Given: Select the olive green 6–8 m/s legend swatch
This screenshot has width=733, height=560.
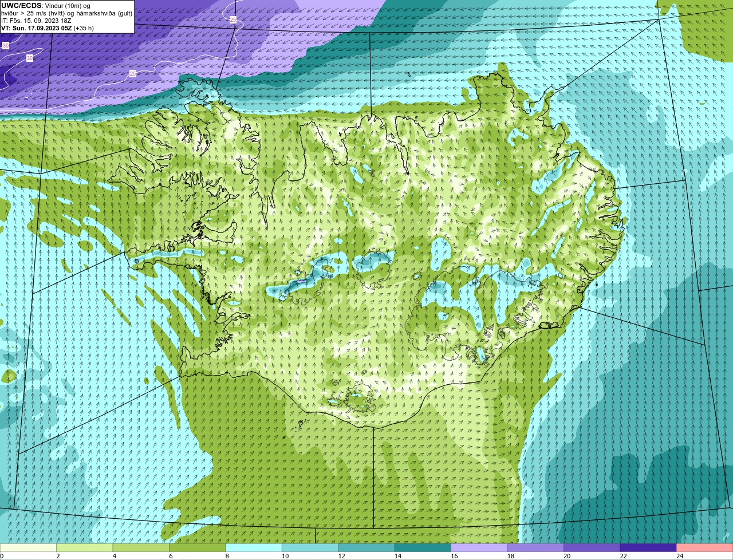Looking at the screenshot, I should tap(198, 547).
